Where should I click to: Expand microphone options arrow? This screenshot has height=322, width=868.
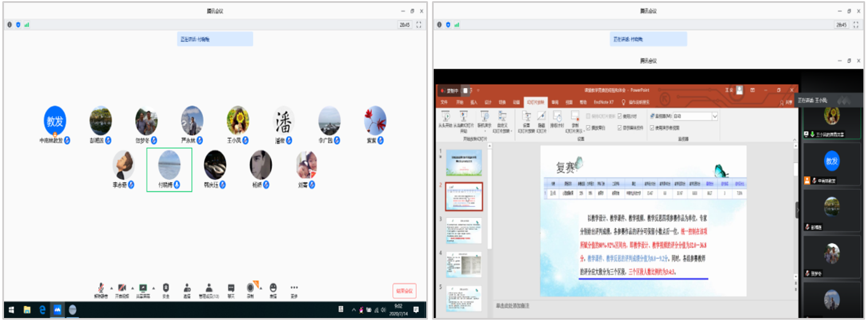point(111,288)
